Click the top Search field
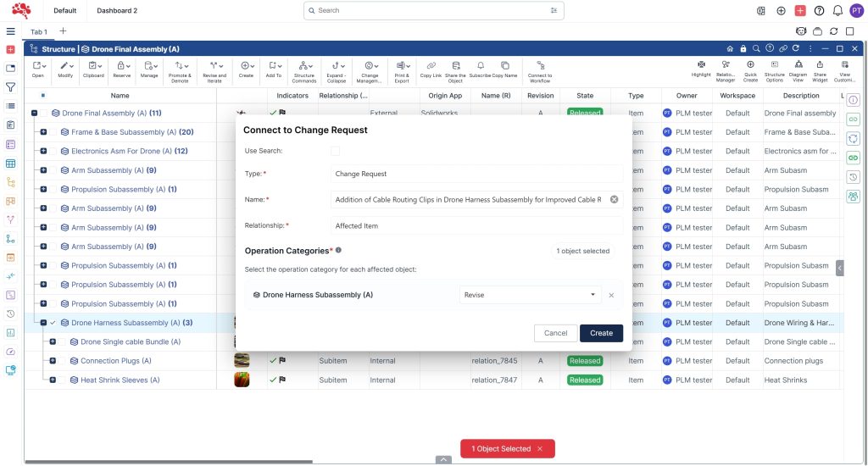This screenshot has height=466, width=868. (x=433, y=10)
